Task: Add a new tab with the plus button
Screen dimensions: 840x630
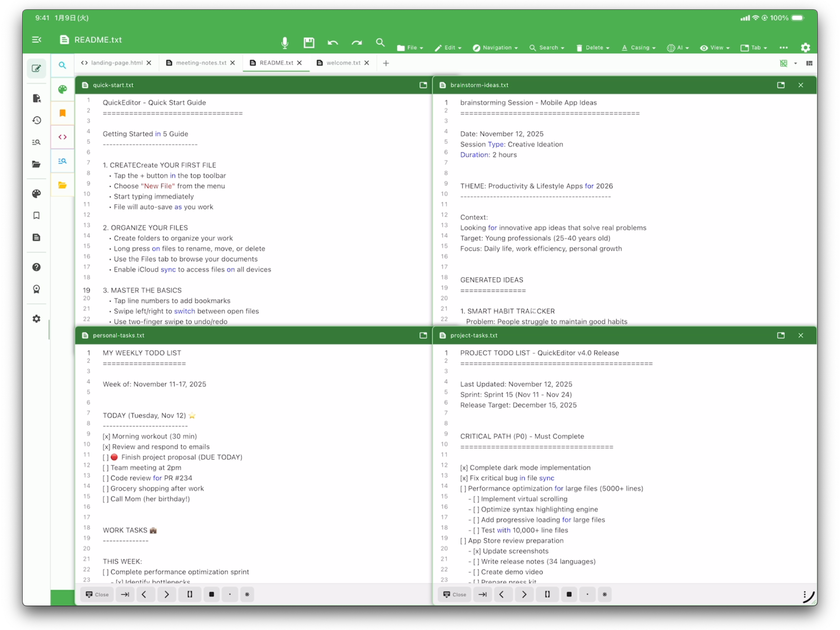Action: (386, 63)
